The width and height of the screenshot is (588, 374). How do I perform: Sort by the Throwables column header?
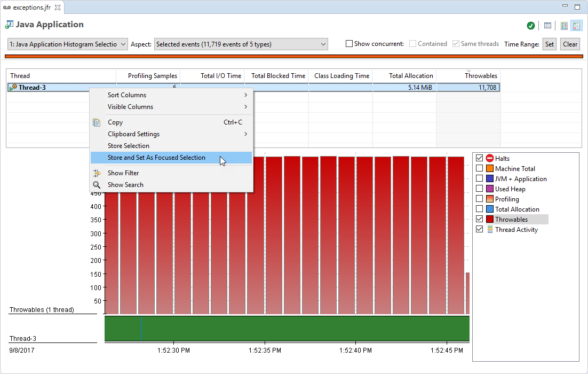click(469, 75)
